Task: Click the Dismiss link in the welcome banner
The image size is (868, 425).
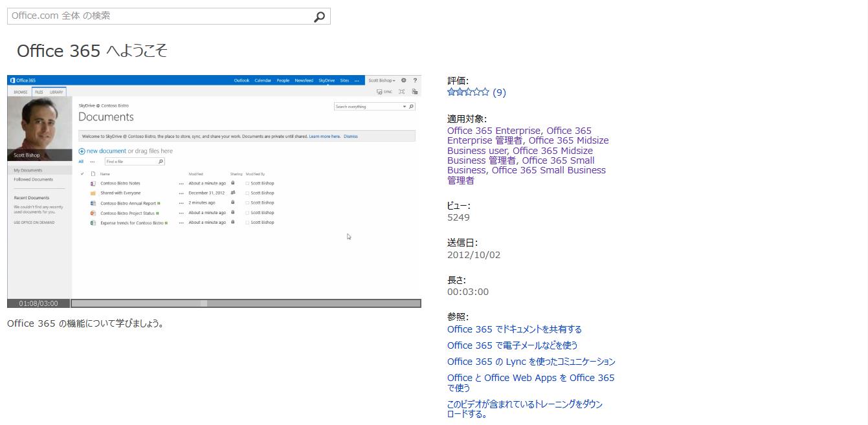Action: point(351,136)
